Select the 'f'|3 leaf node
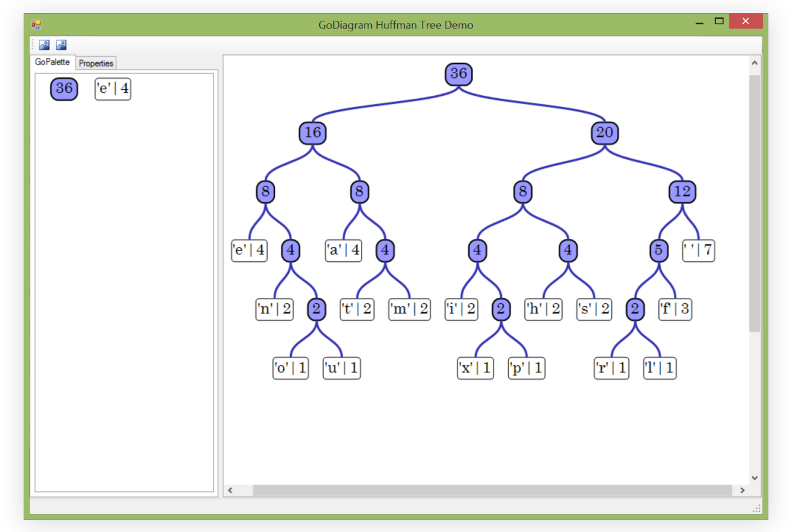This screenshot has width=792, height=532. click(675, 309)
